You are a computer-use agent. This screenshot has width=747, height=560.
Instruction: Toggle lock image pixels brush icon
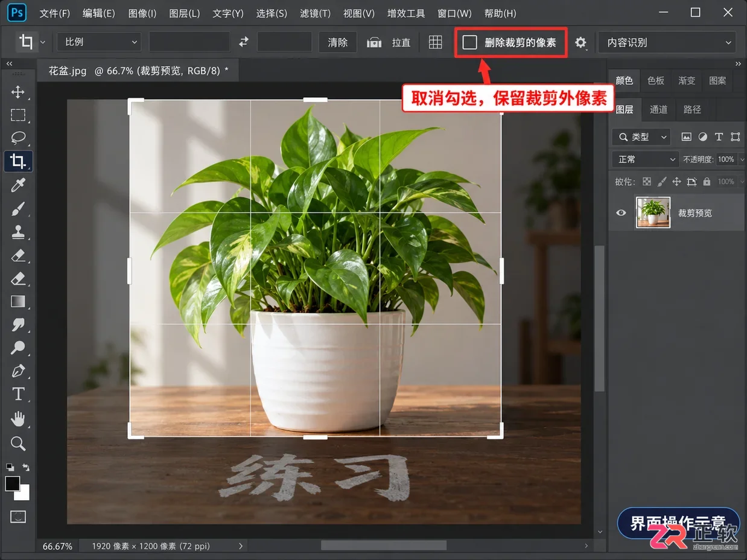coord(662,182)
